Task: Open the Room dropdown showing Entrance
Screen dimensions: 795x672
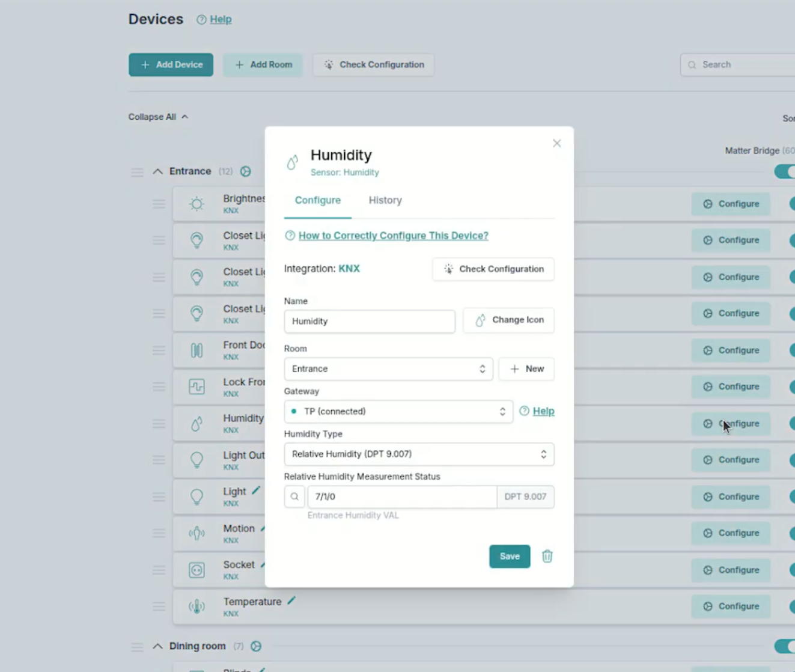Action: tap(388, 368)
